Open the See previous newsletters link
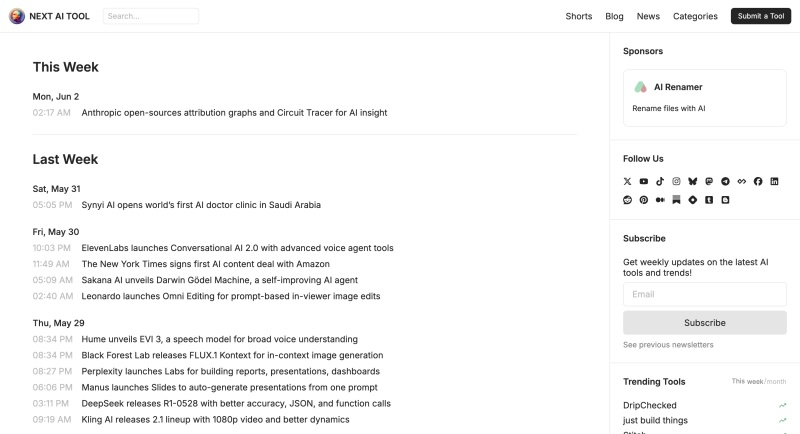 tap(668, 344)
